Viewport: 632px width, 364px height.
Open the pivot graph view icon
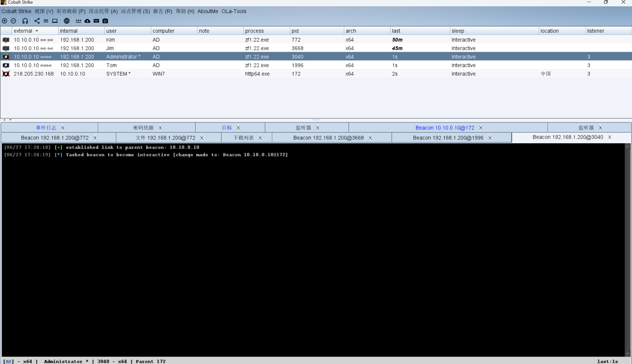tap(37, 21)
